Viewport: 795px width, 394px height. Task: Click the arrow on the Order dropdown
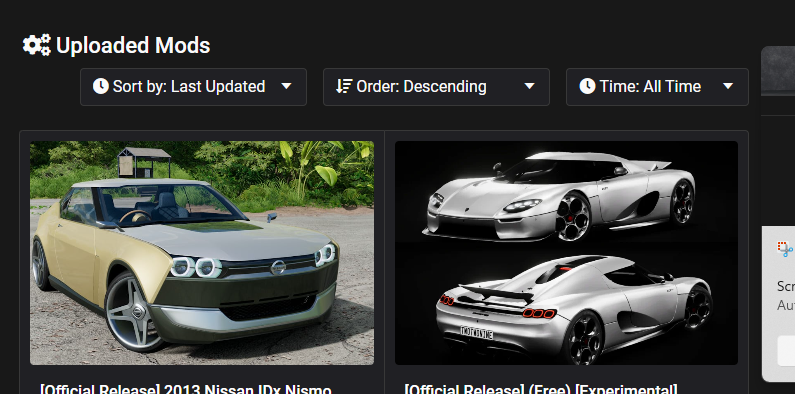point(529,86)
